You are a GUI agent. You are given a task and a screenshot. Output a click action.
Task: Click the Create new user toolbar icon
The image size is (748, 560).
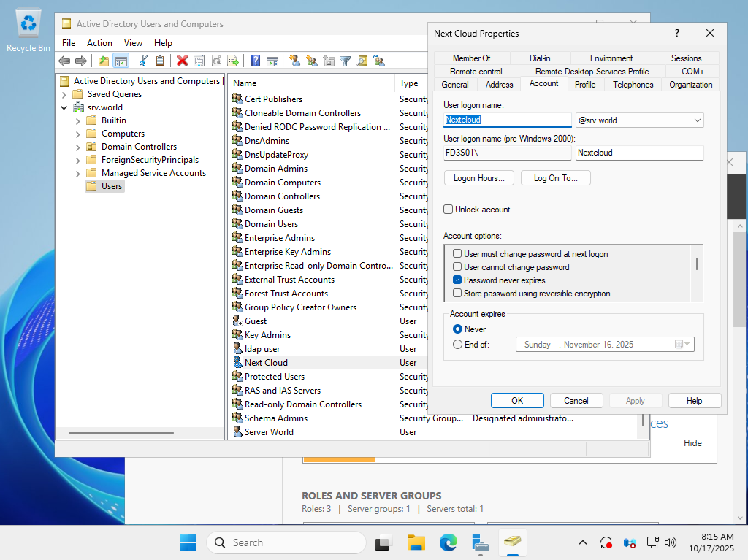pyautogui.click(x=294, y=61)
